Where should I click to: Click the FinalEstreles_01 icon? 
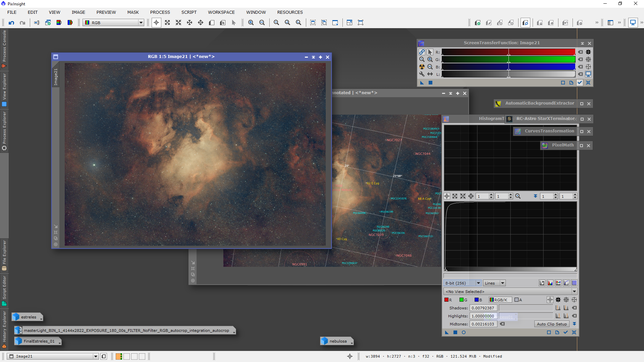tap(38, 341)
